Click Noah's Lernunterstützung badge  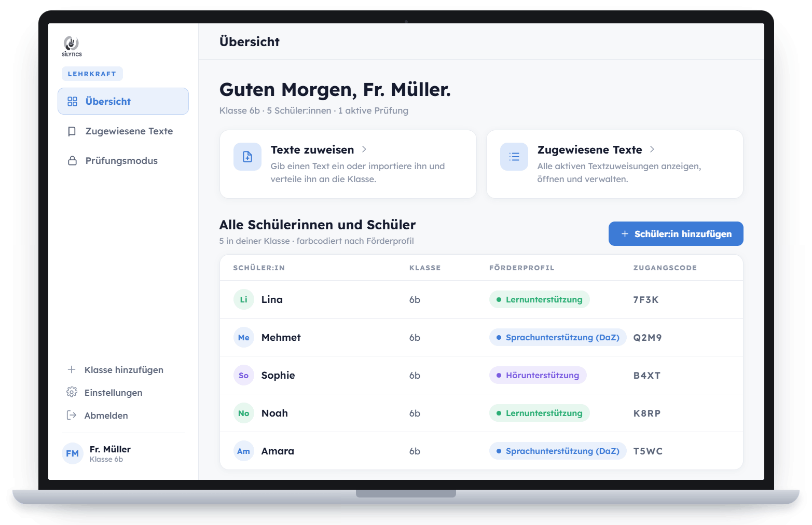click(539, 413)
